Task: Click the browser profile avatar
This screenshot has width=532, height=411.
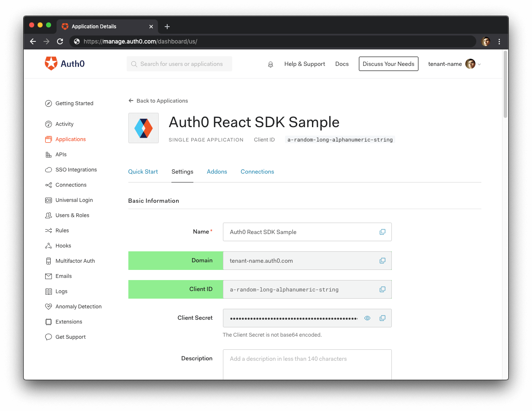Action: 486,41
